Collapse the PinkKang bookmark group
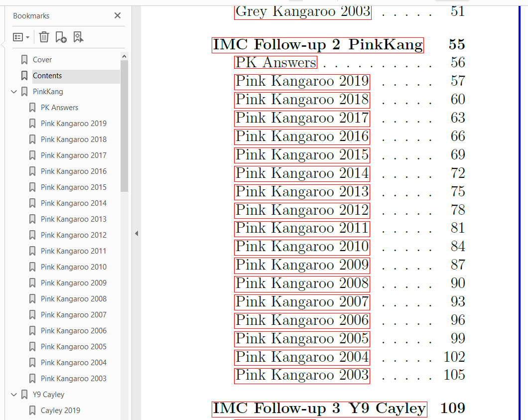 (14, 92)
